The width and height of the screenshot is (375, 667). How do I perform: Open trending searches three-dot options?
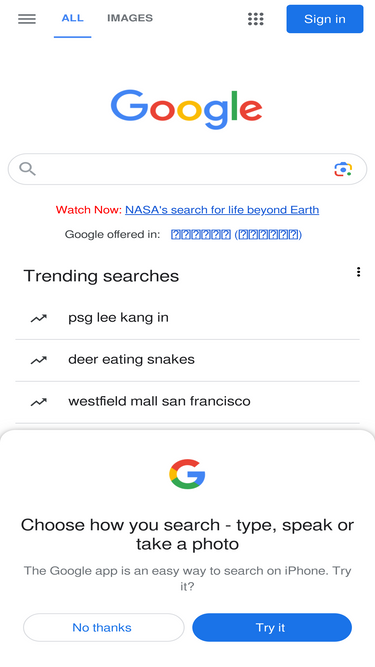click(x=358, y=272)
